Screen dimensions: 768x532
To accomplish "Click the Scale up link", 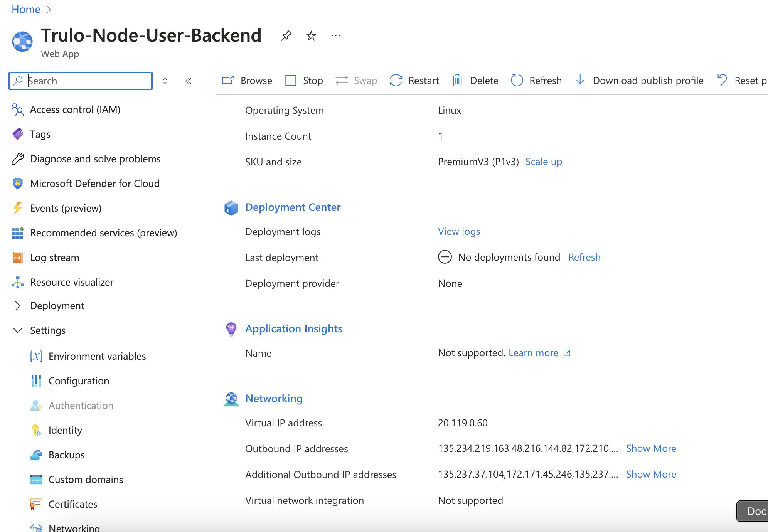I will point(544,162).
